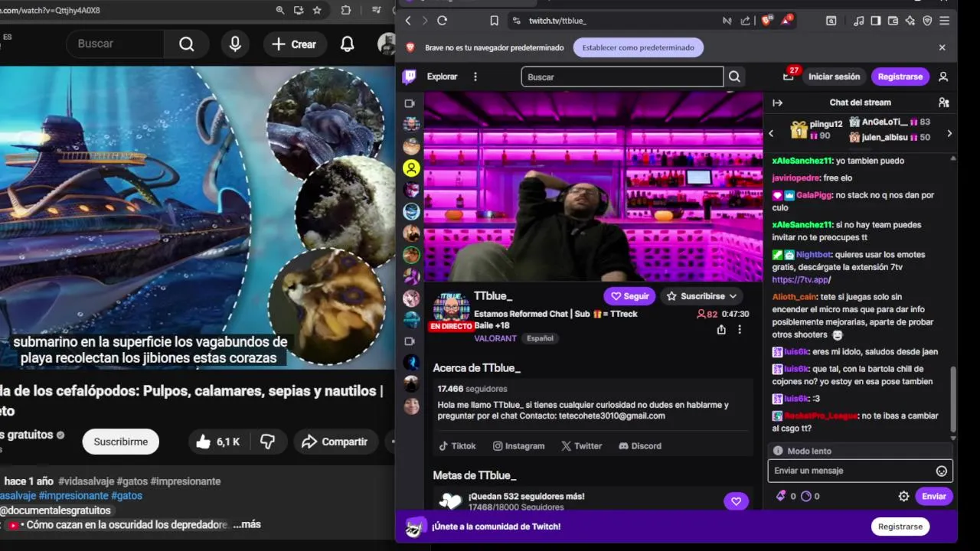Like the YouTube video with 6,1 K
This screenshot has height=551, width=980.
[x=218, y=442]
